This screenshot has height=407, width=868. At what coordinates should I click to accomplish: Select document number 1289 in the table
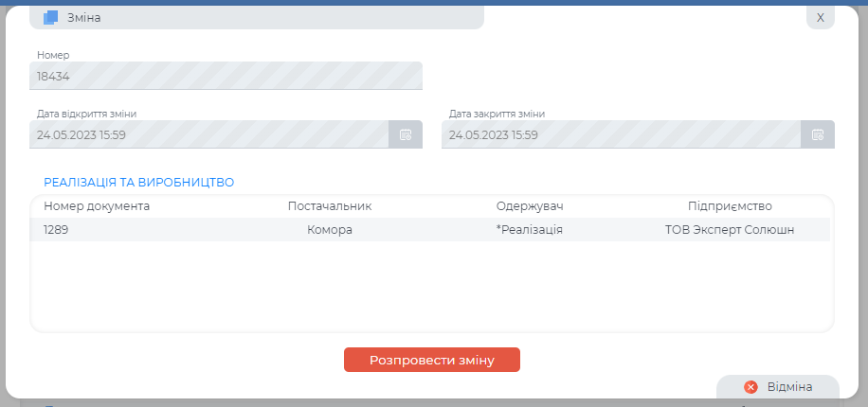coord(56,229)
